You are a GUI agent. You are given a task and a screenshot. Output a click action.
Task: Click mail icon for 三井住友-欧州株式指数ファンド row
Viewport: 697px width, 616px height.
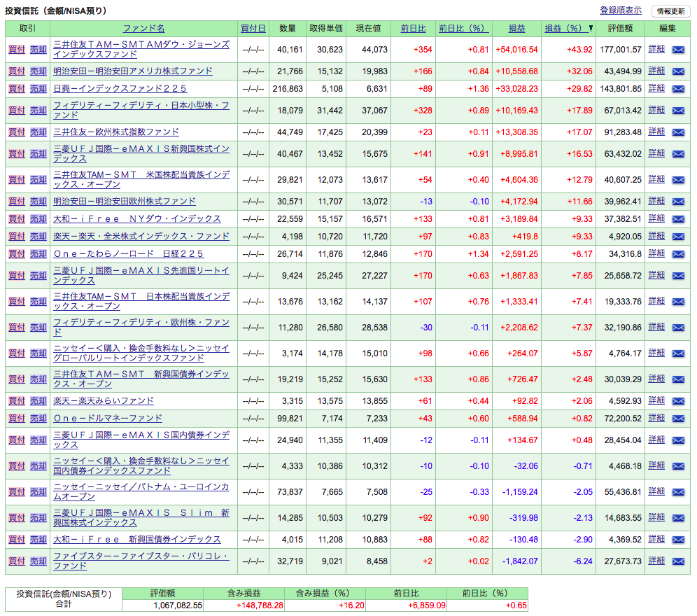point(678,132)
